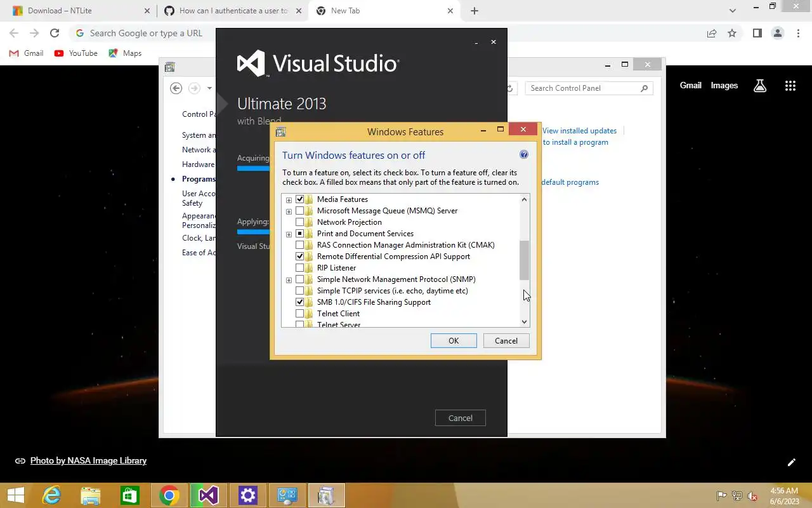Expand the Microsoft Message Queue Server node
This screenshot has height=508, width=812.
coord(289,211)
